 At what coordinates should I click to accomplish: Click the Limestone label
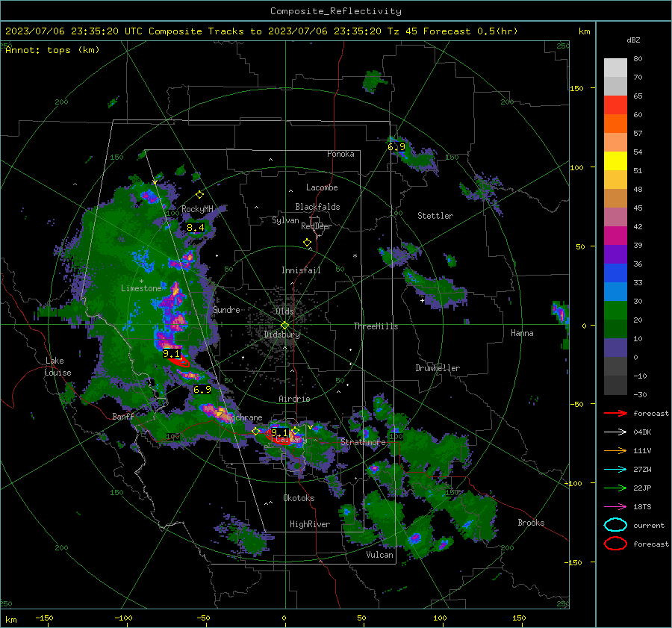click(141, 288)
